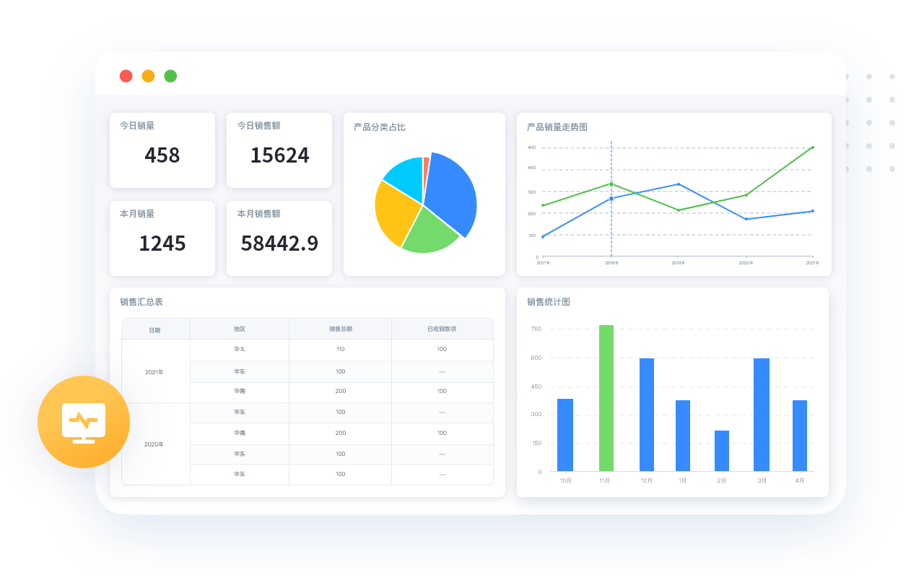
Task: Select the cyan pie slice
Action: pos(406,177)
